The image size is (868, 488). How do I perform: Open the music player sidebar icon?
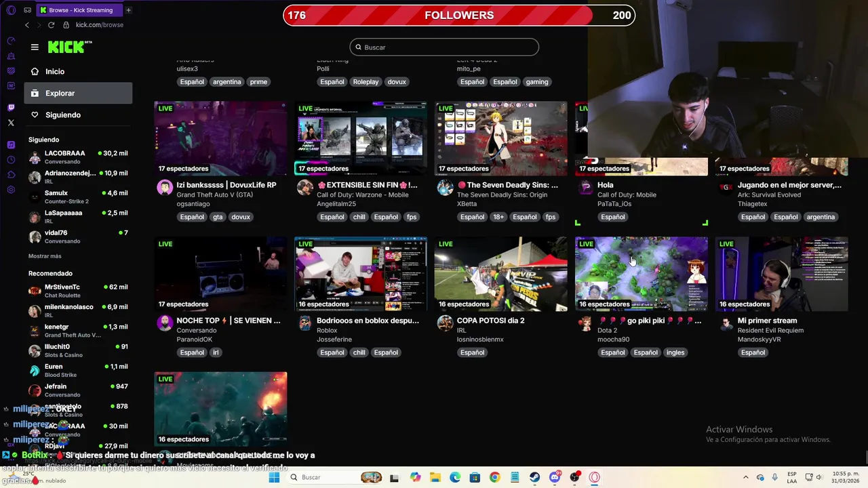[x=11, y=145]
